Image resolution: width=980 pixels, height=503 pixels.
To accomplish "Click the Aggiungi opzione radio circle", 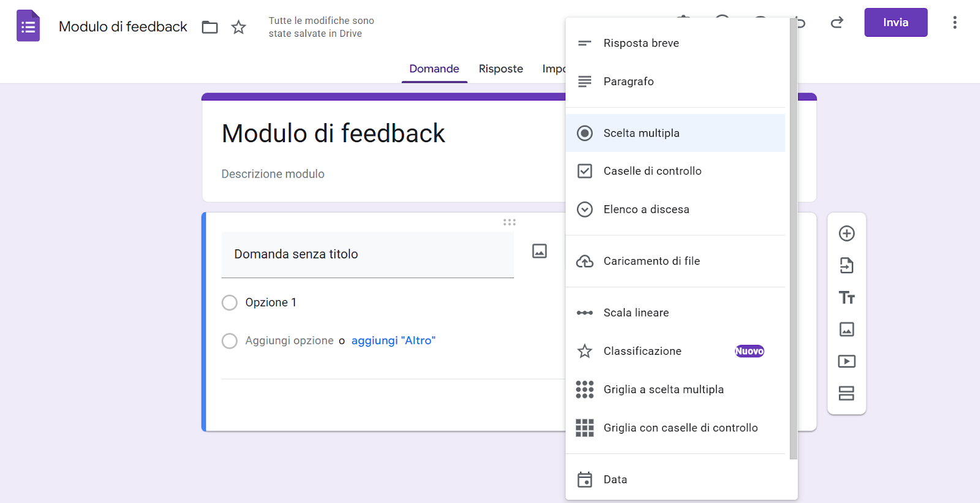I will pos(230,341).
